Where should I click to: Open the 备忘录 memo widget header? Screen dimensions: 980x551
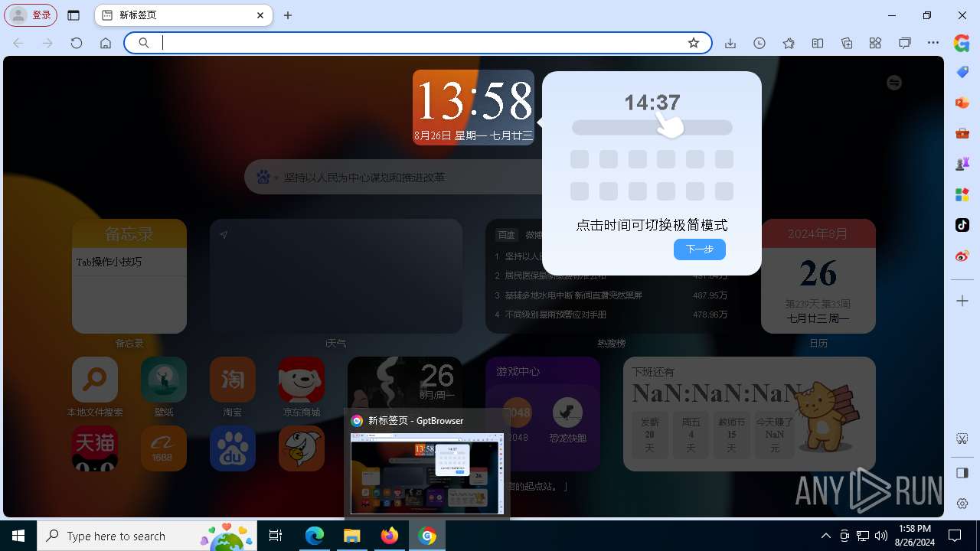click(x=129, y=233)
